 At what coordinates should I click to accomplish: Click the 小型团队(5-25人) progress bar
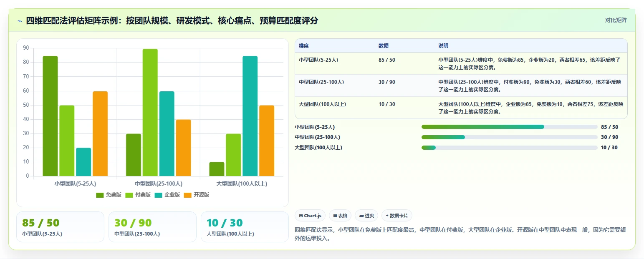tap(510, 127)
